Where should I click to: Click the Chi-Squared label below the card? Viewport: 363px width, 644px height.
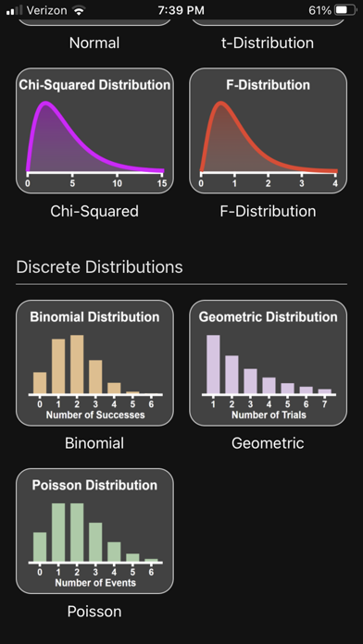94,211
